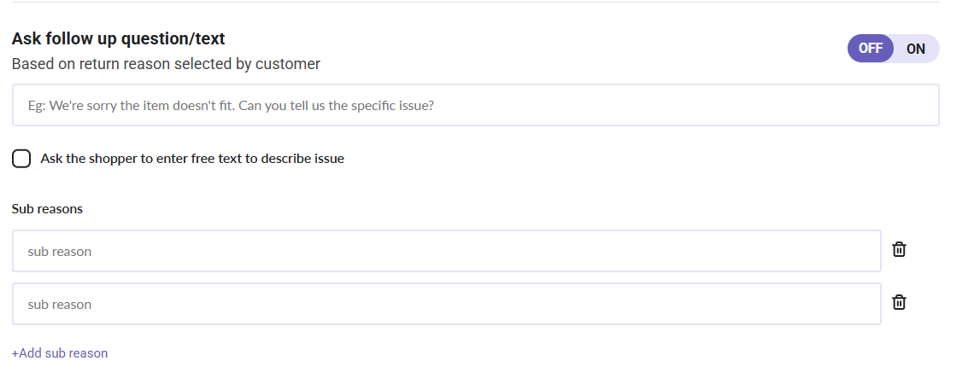Viewport: 980px width, 390px height.
Task: Switch follow up question toggle to ON
Action: click(x=916, y=49)
